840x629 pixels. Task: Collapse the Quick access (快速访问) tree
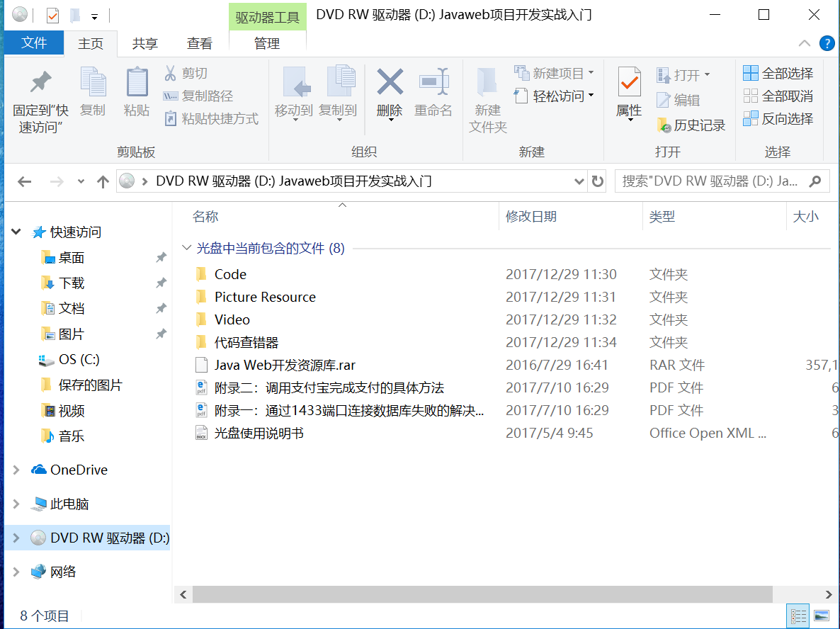coord(16,232)
